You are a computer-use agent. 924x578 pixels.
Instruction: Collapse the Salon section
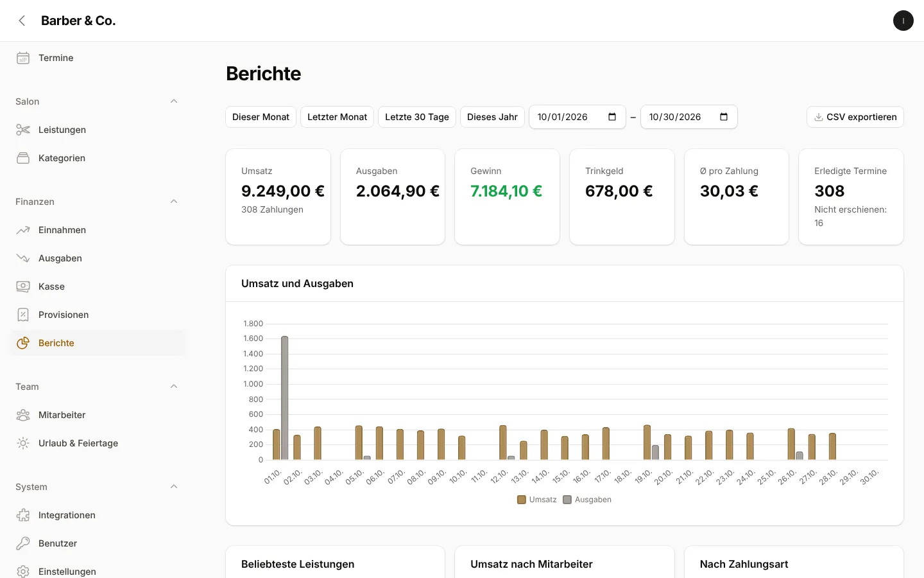pyautogui.click(x=174, y=101)
